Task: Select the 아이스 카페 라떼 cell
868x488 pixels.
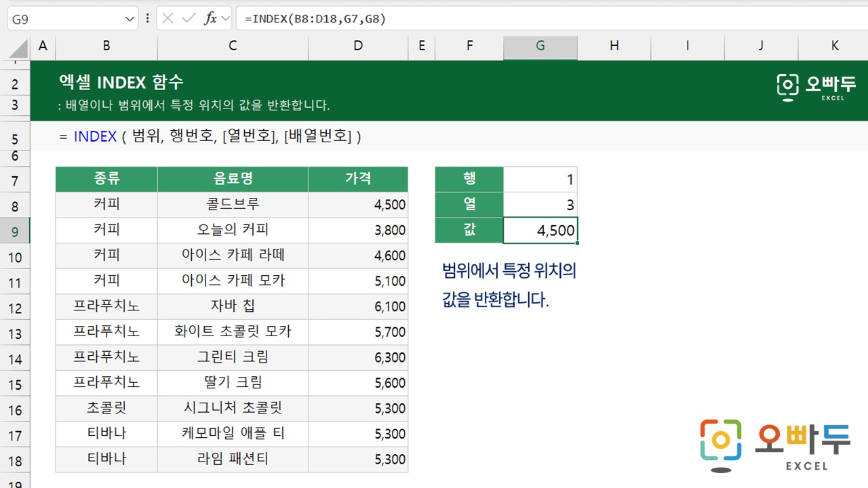Action: point(233,256)
